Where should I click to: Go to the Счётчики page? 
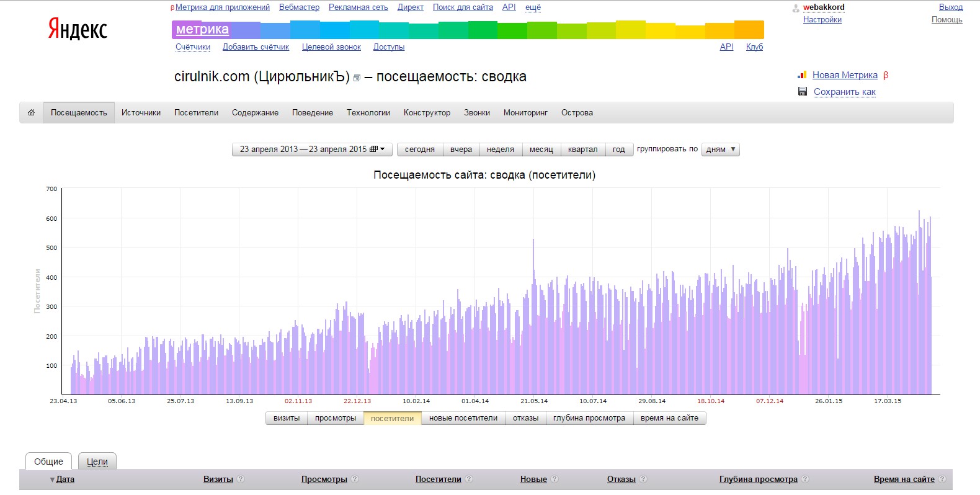193,47
